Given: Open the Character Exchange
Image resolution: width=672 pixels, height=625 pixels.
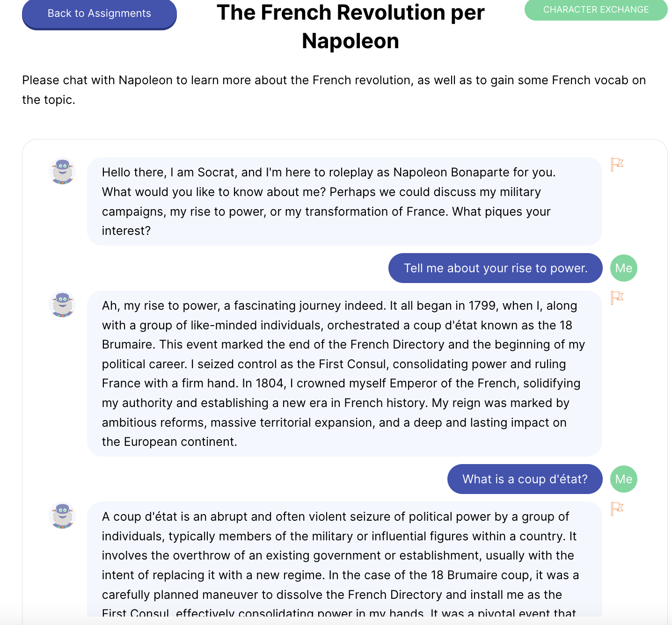Looking at the screenshot, I should coord(596,10).
